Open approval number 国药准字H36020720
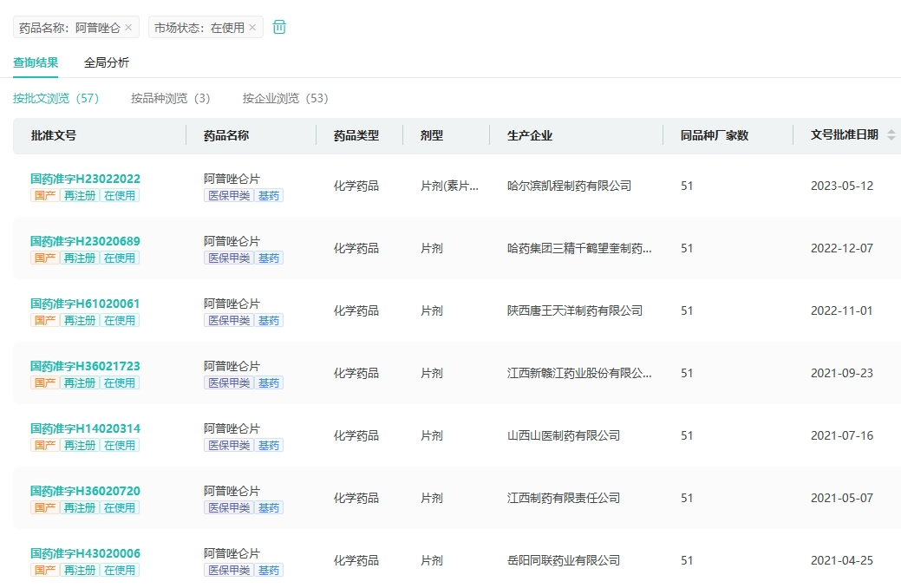This screenshot has height=588, width=901. coord(85,491)
